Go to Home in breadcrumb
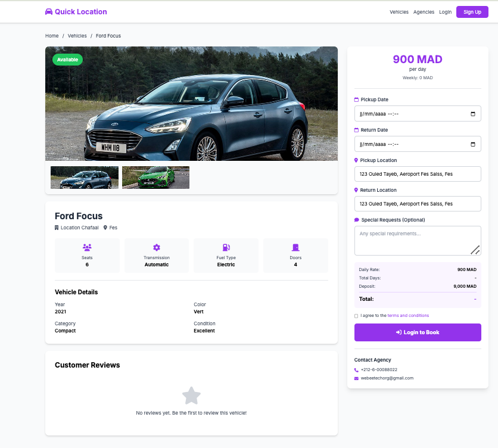Viewport: 498px width, 448px height. [52, 36]
